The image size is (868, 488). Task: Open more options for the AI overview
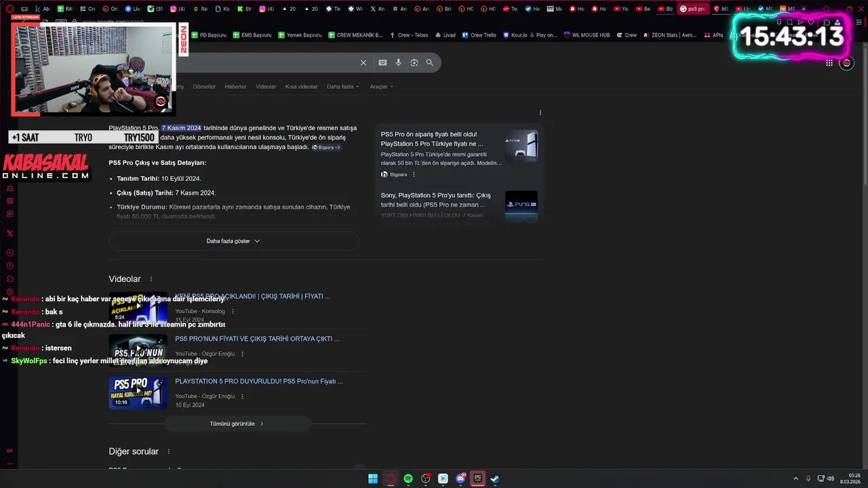(540, 113)
